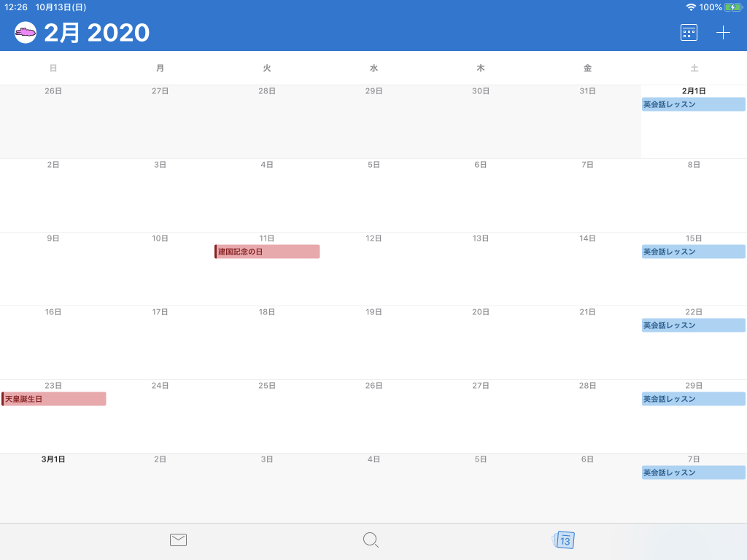Select the 5日 February date cell
747x560 pixels.
[x=373, y=195]
